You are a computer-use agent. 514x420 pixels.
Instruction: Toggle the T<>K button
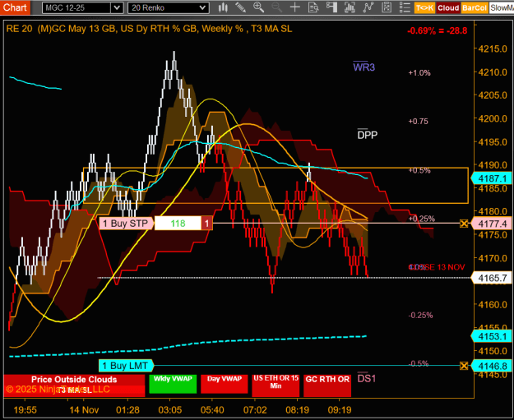(424, 7)
